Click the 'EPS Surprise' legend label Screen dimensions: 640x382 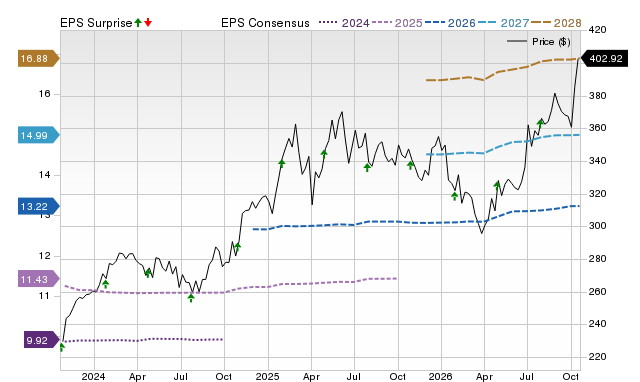tap(96, 23)
